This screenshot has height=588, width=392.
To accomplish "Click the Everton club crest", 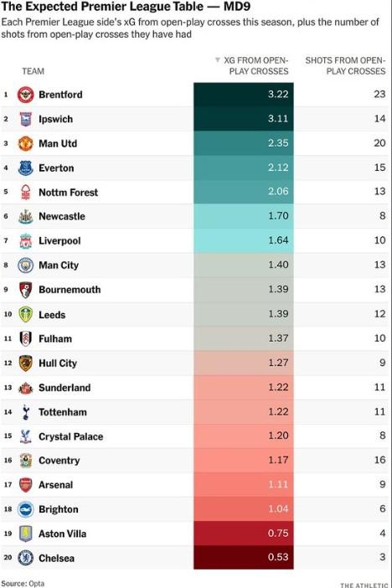I will [x=25, y=168].
